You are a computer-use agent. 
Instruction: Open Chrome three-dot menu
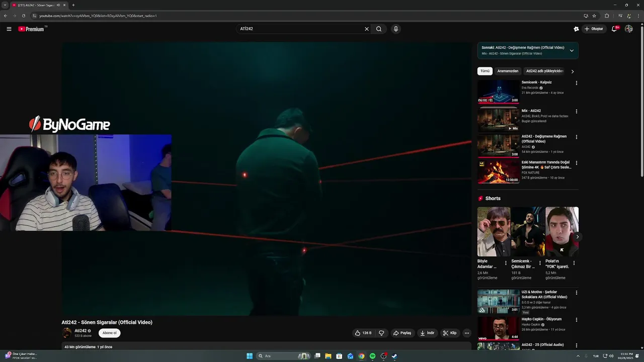[x=638, y=16]
